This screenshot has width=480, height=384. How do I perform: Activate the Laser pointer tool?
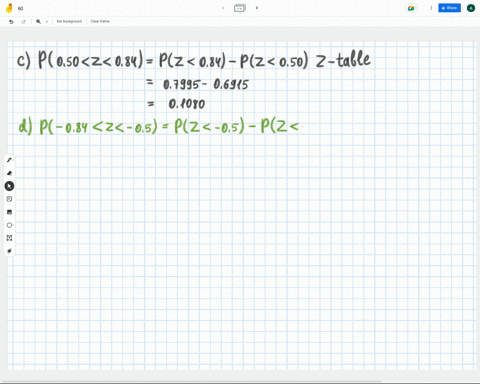(x=9, y=251)
